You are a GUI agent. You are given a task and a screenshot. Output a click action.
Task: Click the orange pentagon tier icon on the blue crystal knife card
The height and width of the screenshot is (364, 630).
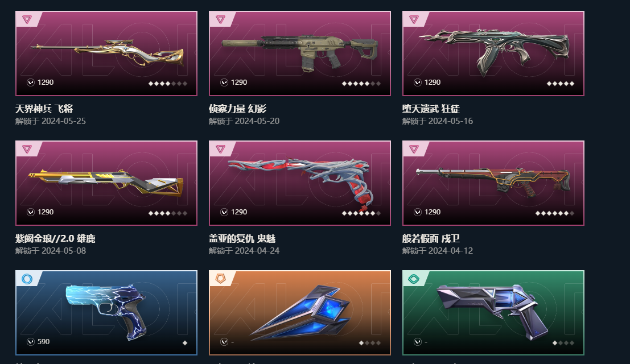tap(220, 279)
